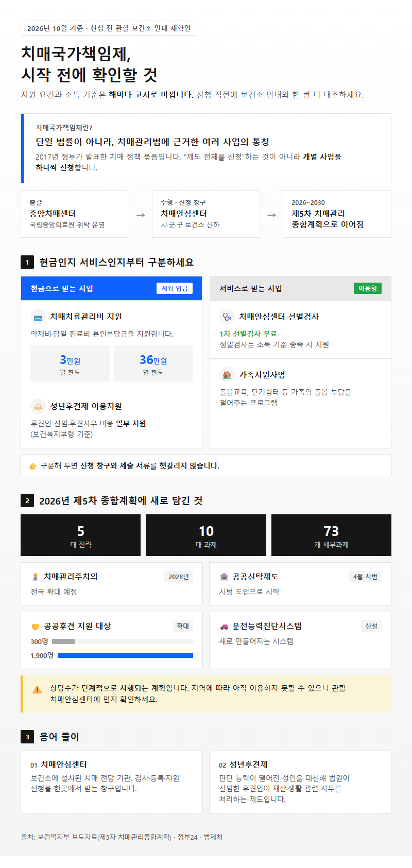This screenshot has height=868, width=412.
Task: Open the 제5차 치매관리 종합계획 card
Action: 337,214
